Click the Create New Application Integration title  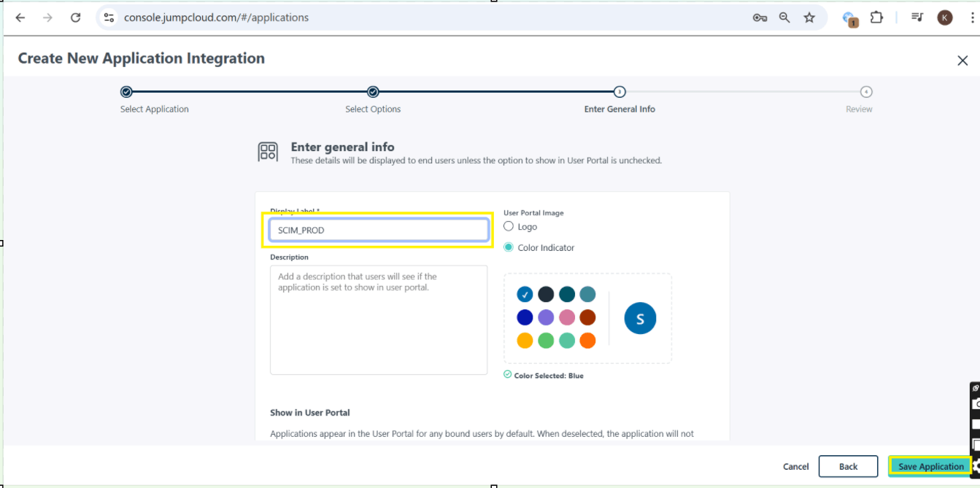click(142, 58)
